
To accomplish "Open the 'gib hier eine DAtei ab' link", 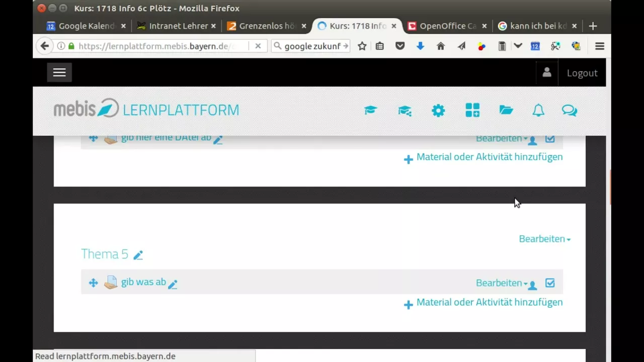I will tap(166, 138).
